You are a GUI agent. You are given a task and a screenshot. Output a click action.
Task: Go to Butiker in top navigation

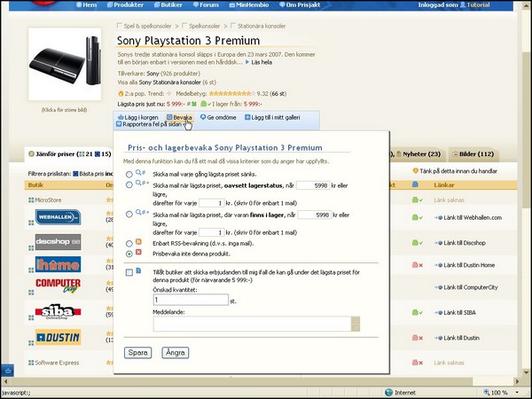click(x=168, y=4)
